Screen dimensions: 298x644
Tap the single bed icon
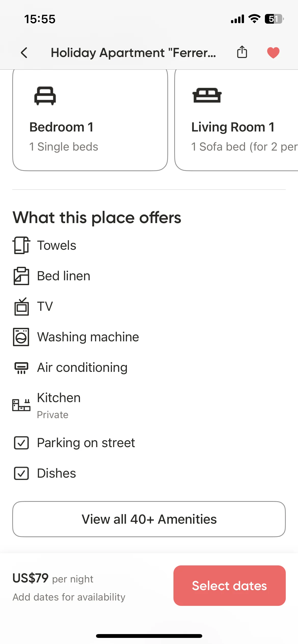[x=45, y=96]
